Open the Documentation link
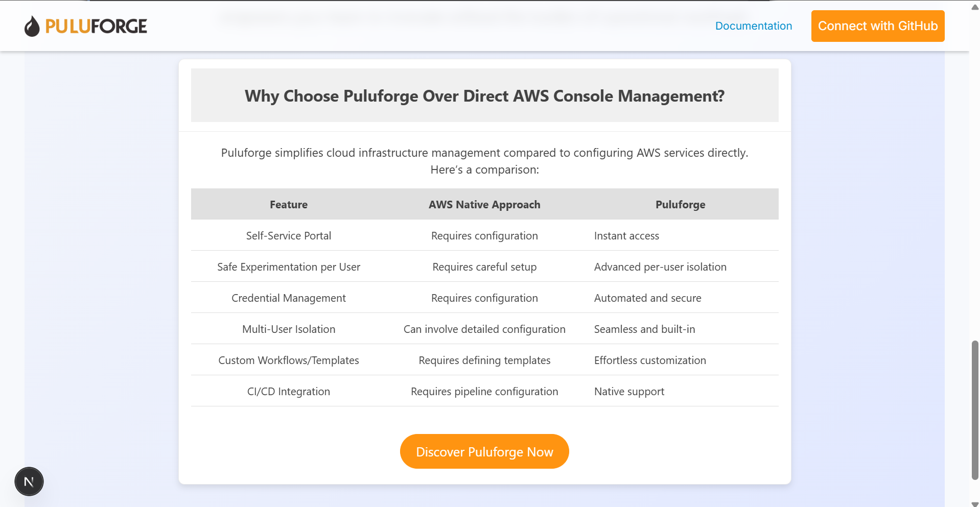 tap(753, 26)
